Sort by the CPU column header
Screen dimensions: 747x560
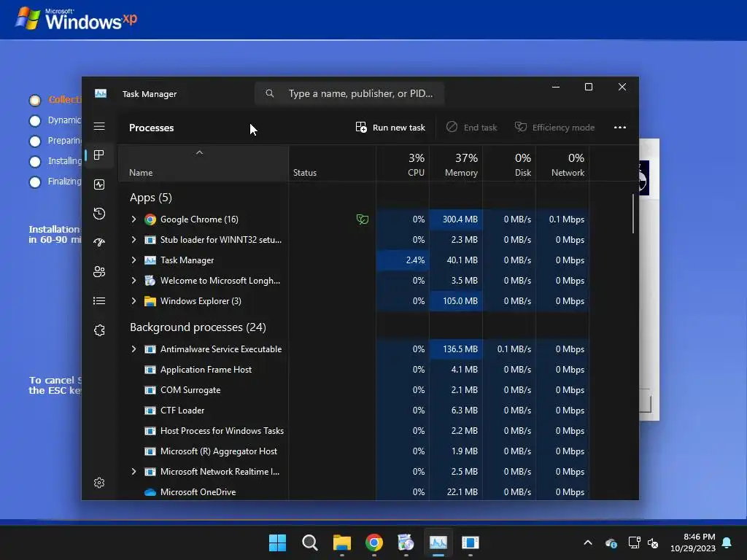[x=403, y=163]
